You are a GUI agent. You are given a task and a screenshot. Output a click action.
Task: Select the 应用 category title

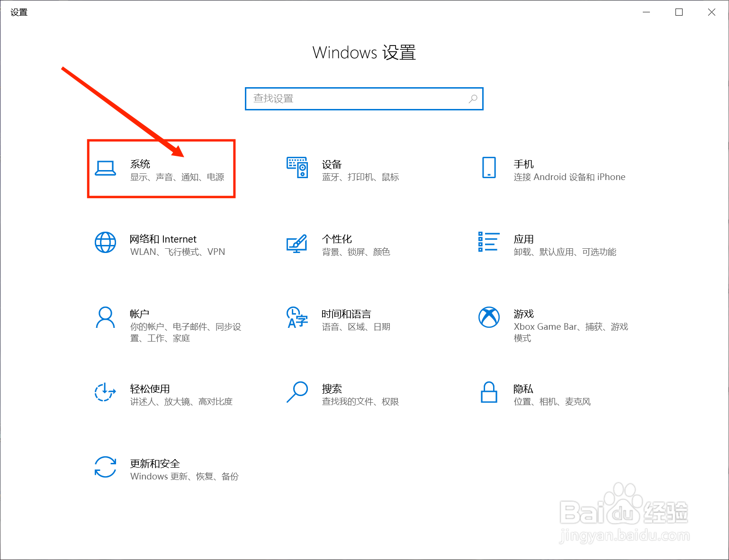[523, 239]
